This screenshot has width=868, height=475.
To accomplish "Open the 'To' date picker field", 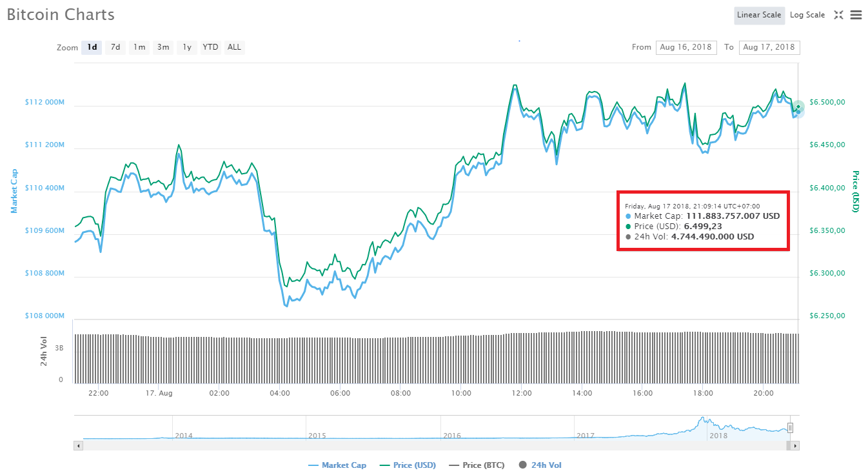I will pos(769,47).
